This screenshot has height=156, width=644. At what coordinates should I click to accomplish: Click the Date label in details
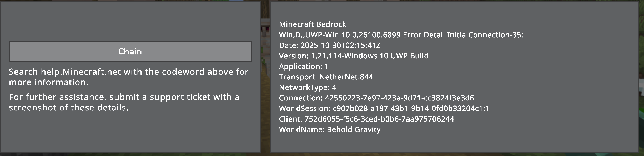pyautogui.click(x=288, y=45)
